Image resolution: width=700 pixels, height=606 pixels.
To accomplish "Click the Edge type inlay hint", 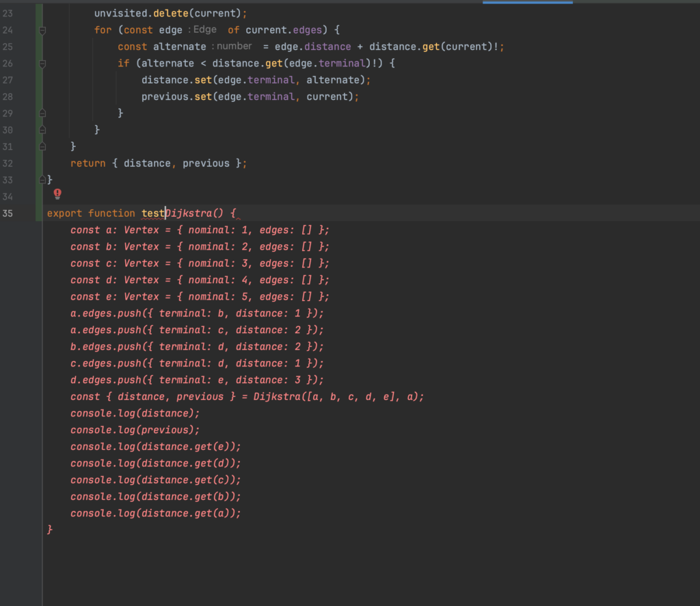I will point(203,29).
